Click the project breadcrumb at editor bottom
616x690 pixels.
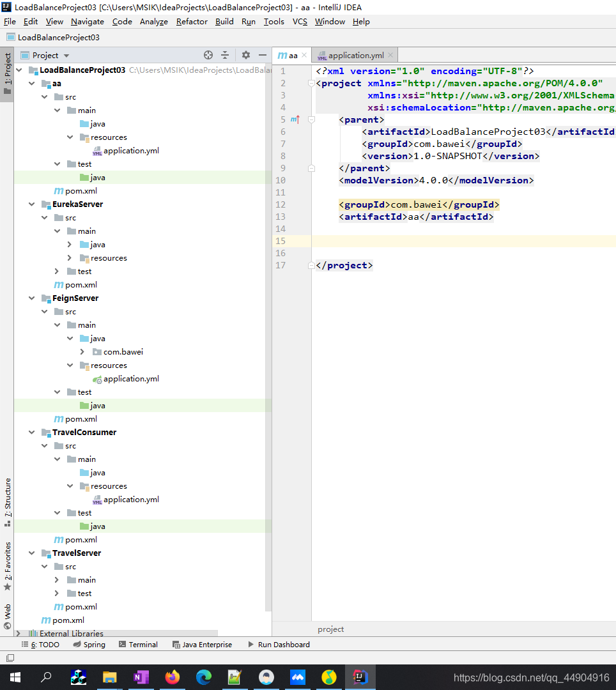pos(331,629)
